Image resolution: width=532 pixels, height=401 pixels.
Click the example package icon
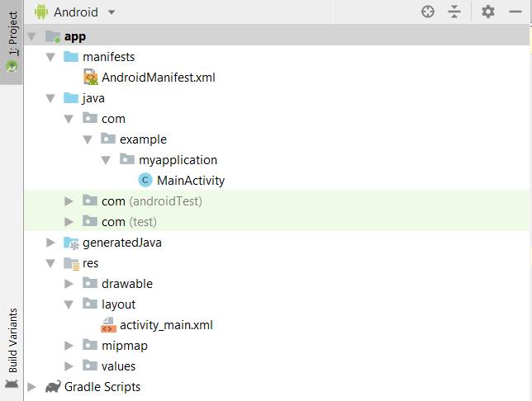coord(108,139)
